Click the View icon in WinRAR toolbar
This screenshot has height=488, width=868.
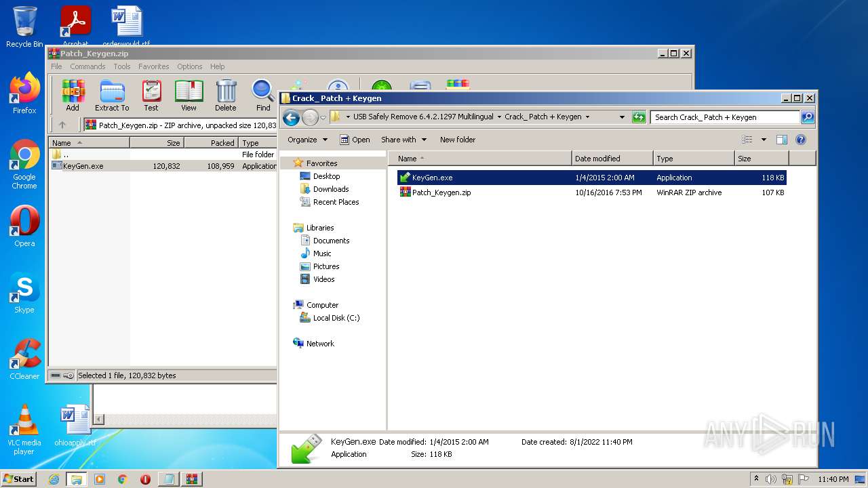click(x=189, y=95)
